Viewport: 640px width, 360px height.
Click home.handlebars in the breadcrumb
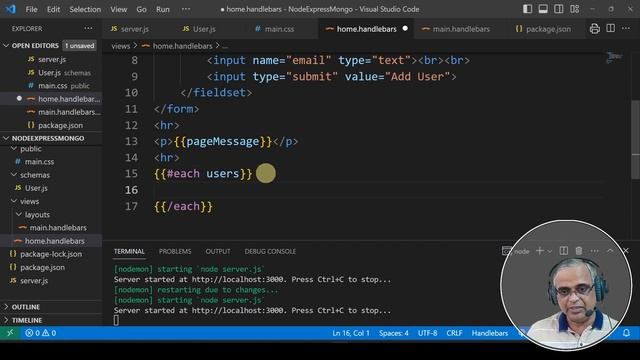pyautogui.click(x=182, y=46)
